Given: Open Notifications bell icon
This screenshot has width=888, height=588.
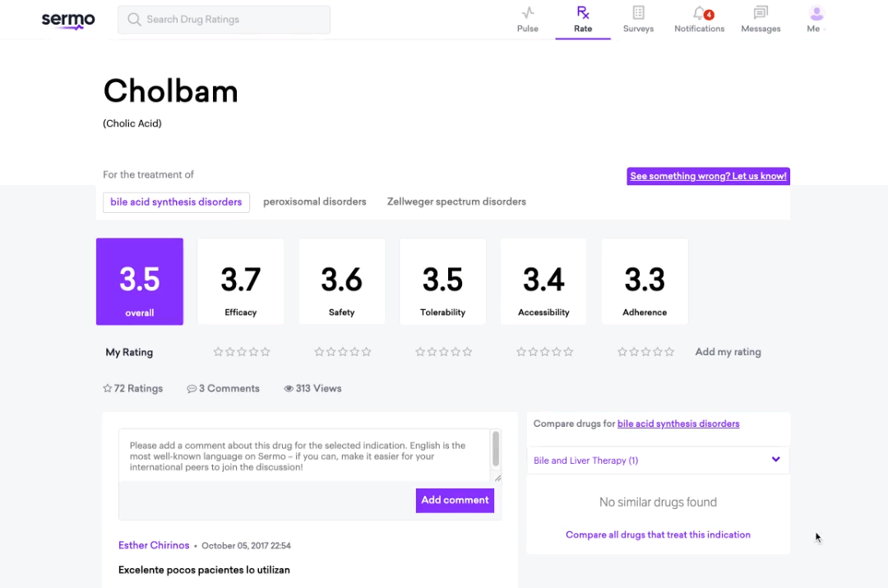Looking at the screenshot, I should (x=700, y=12).
